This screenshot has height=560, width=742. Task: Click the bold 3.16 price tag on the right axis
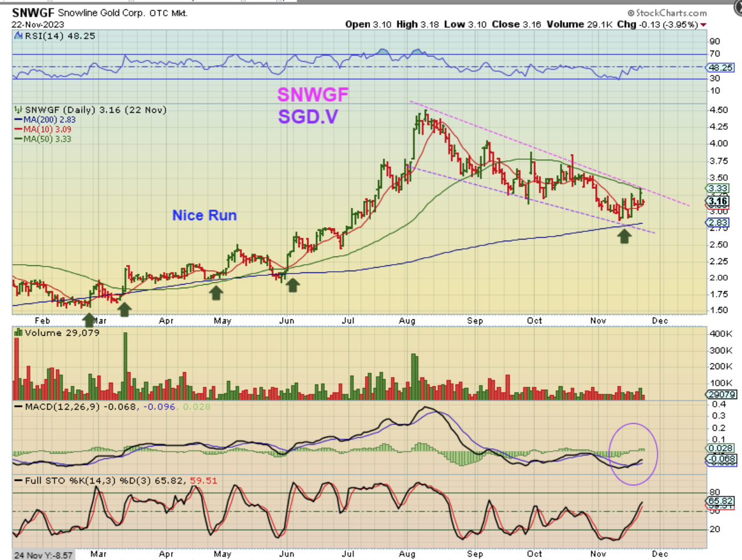point(717,201)
